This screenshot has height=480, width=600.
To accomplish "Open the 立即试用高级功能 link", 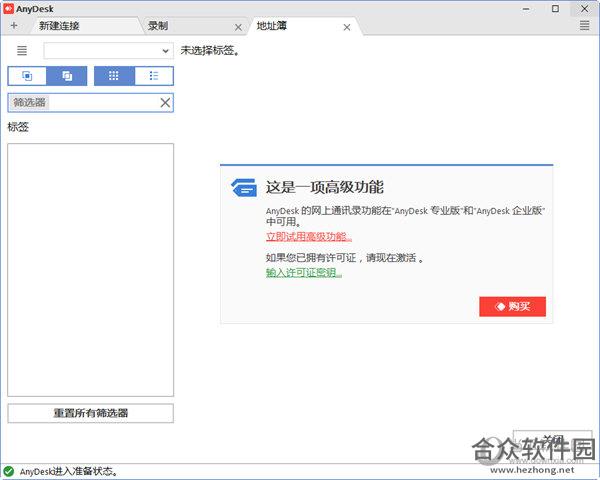I will tap(308, 237).
